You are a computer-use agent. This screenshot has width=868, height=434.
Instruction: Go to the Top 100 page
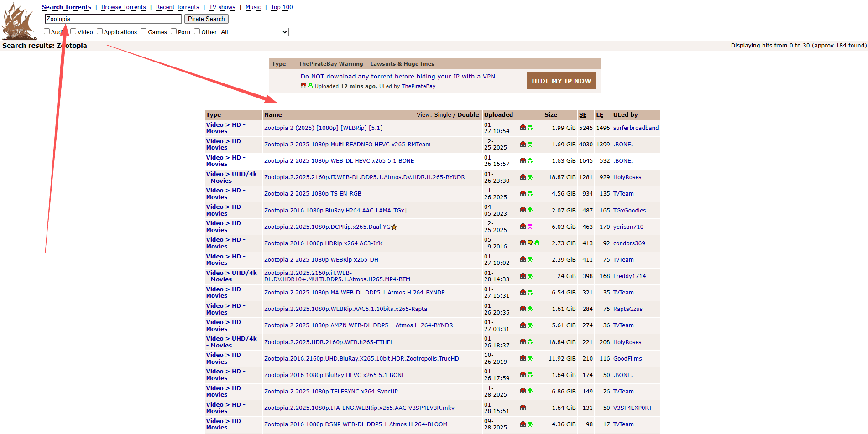tap(282, 7)
